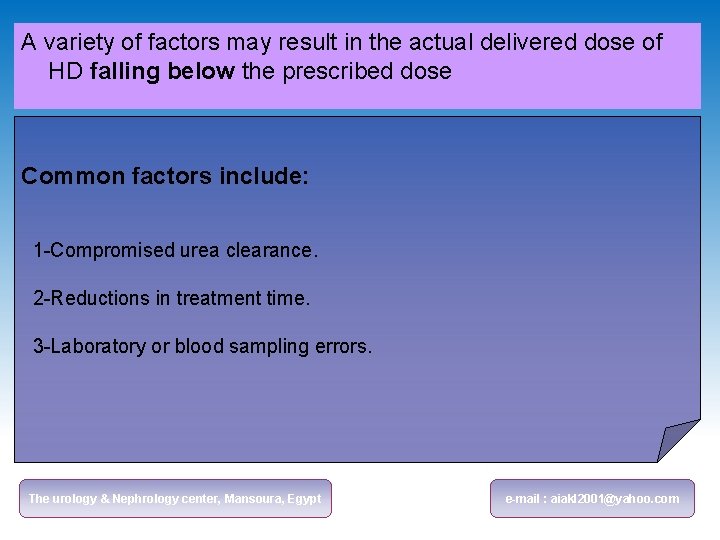Screen dimensions: 720x540
Task: Click 'A variety of factors' title line
Action: (x=342, y=42)
